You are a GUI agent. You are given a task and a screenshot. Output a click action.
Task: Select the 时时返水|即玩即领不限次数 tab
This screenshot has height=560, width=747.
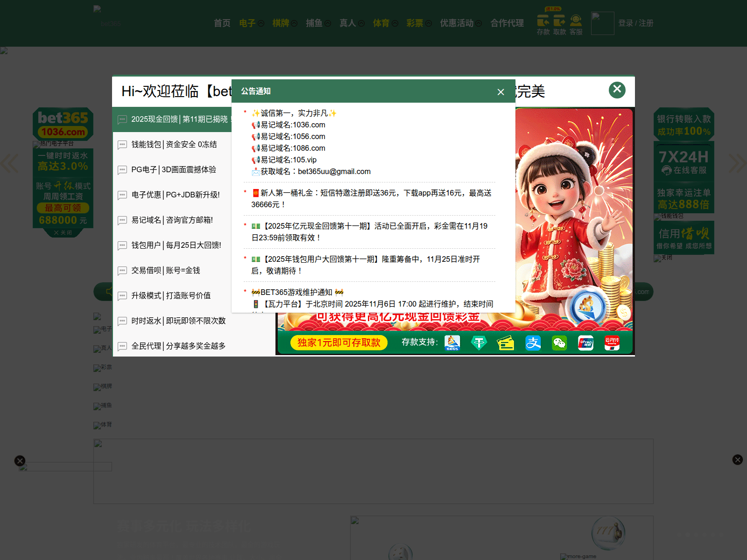pyautogui.click(x=194, y=321)
